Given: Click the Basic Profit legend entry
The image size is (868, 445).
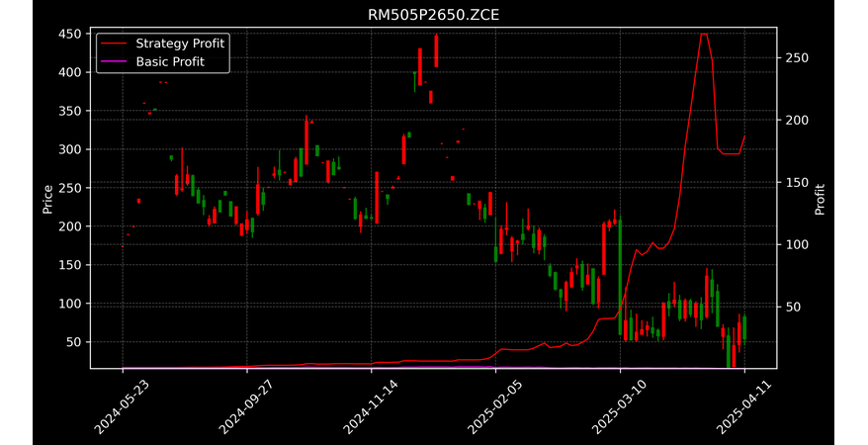Looking at the screenshot, I should [151, 61].
